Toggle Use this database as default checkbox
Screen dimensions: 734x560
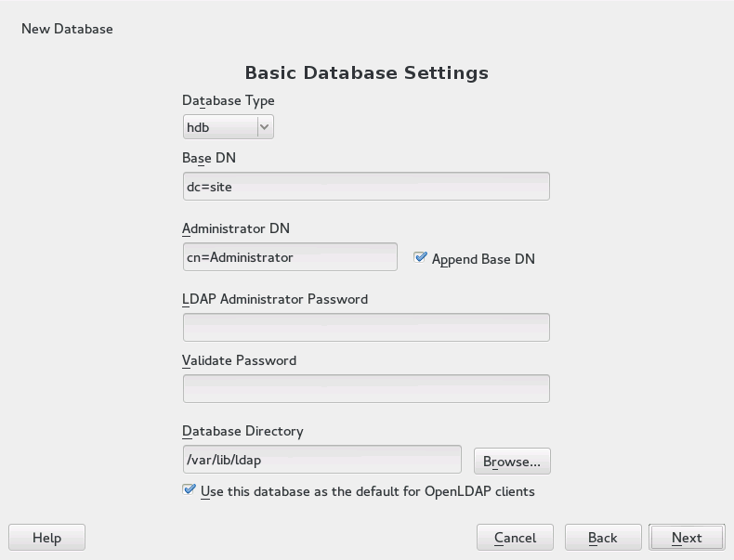[x=190, y=490]
